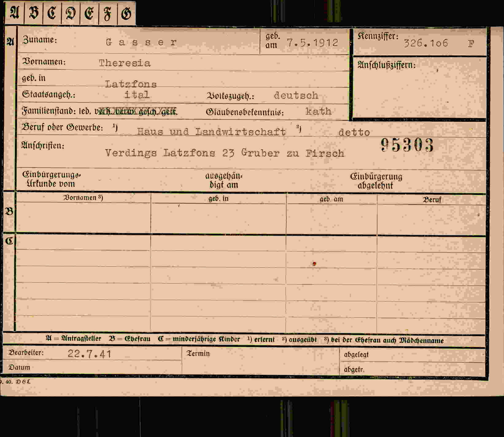504x437 pixels.
Task: Click the surname 'G a s s e r'
Action: click(141, 42)
